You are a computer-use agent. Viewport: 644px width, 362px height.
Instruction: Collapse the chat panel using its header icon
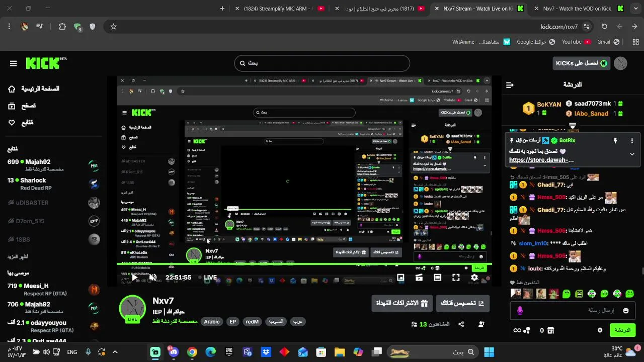510,85
